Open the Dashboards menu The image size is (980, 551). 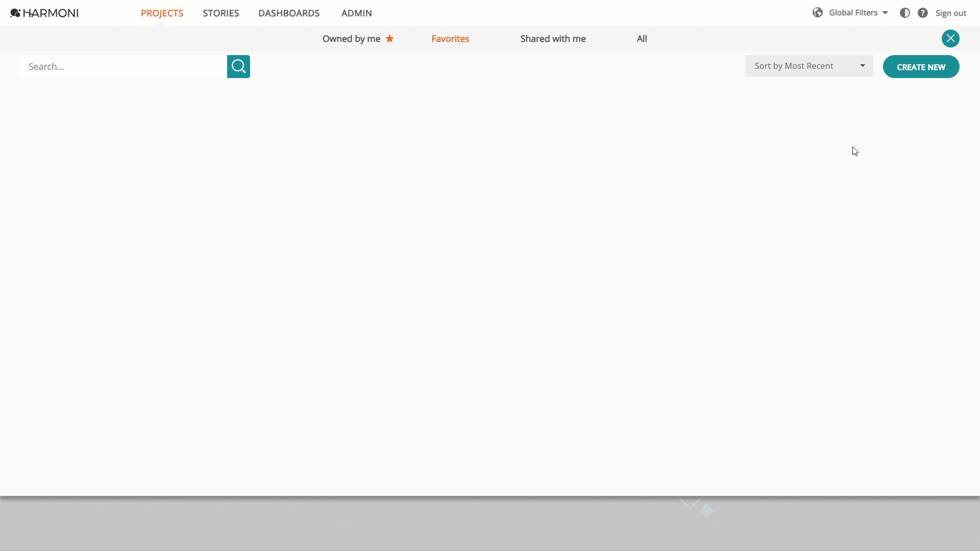pyautogui.click(x=289, y=13)
